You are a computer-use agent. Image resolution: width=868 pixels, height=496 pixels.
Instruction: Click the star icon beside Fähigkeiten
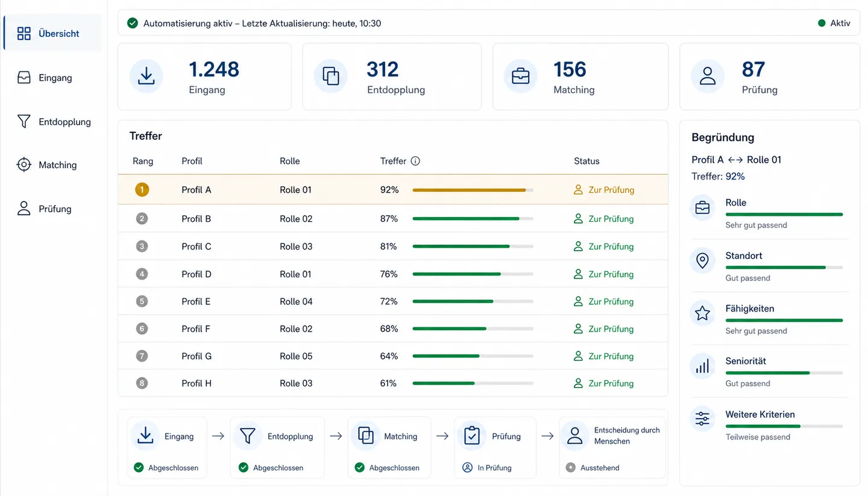tap(702, 313)
